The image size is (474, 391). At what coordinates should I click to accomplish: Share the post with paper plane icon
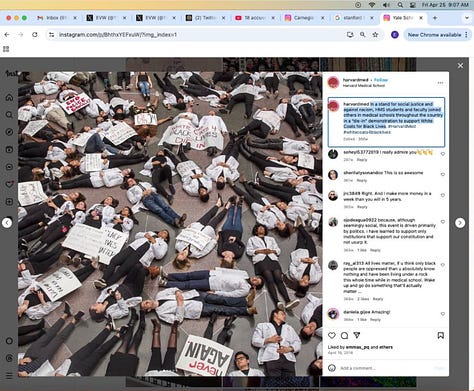coord(357,335)
